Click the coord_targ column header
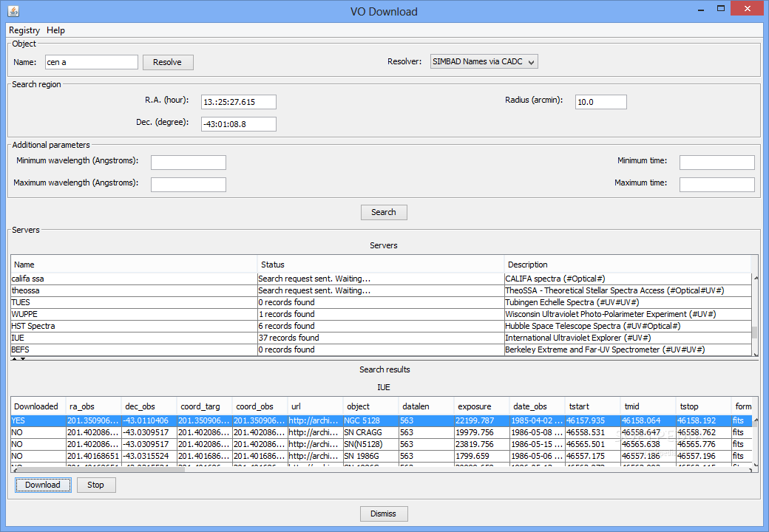 [x=205, y=406]
